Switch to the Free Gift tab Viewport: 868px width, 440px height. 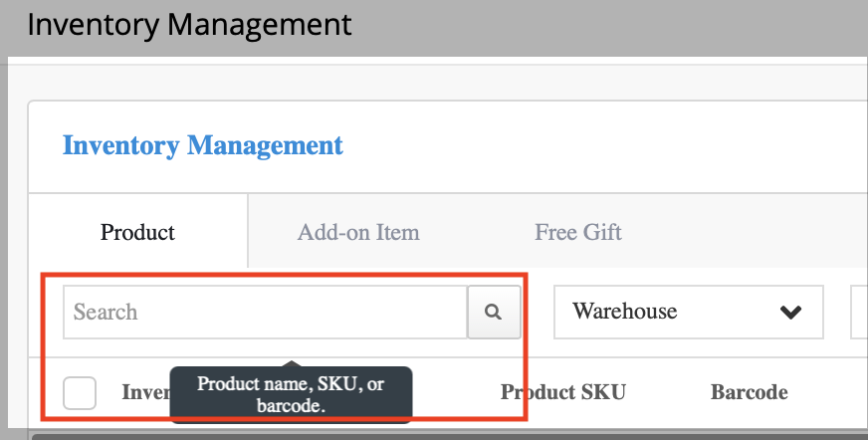coord(578,232)
